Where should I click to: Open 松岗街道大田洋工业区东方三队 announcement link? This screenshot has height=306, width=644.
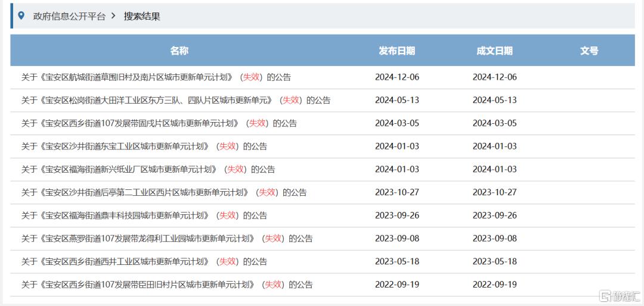point(176,100)
